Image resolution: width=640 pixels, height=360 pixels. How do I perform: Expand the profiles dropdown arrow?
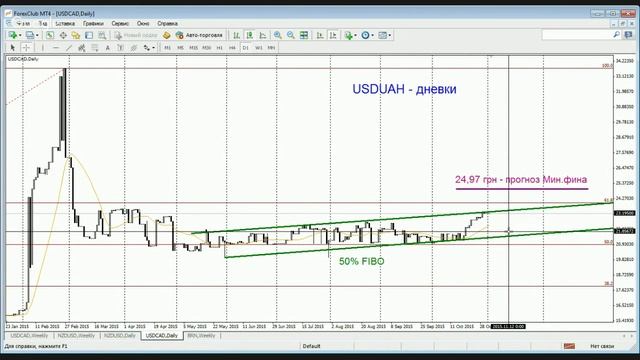point(37,36)
